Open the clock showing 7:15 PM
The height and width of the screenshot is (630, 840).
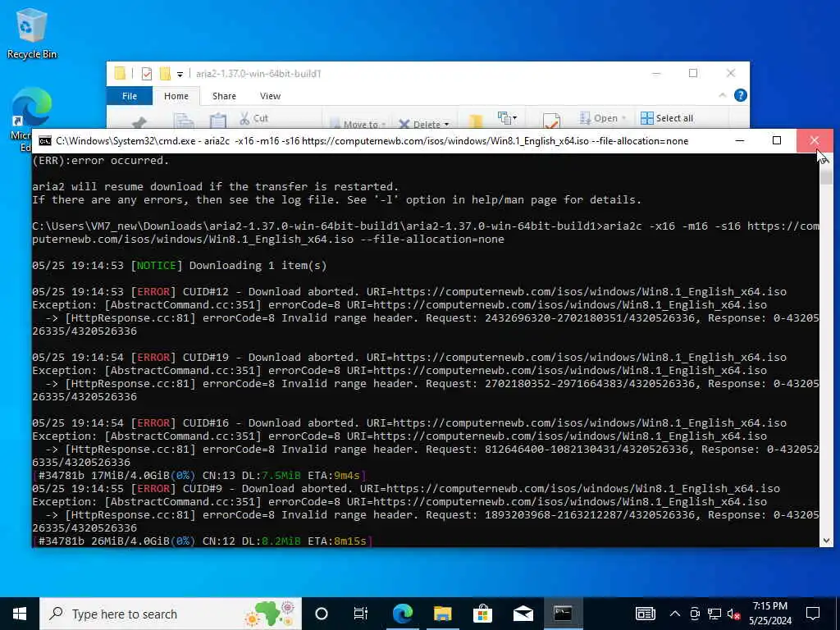click(x=769, y=614)
